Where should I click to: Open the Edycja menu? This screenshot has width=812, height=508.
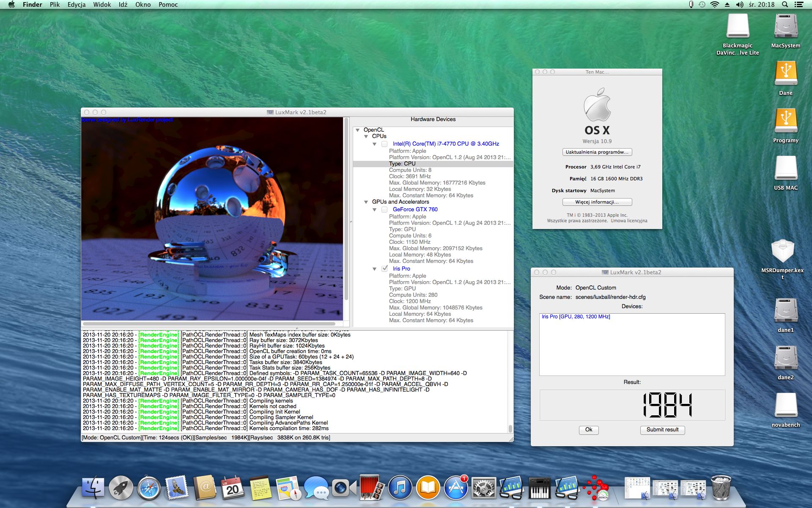(77, 5)
